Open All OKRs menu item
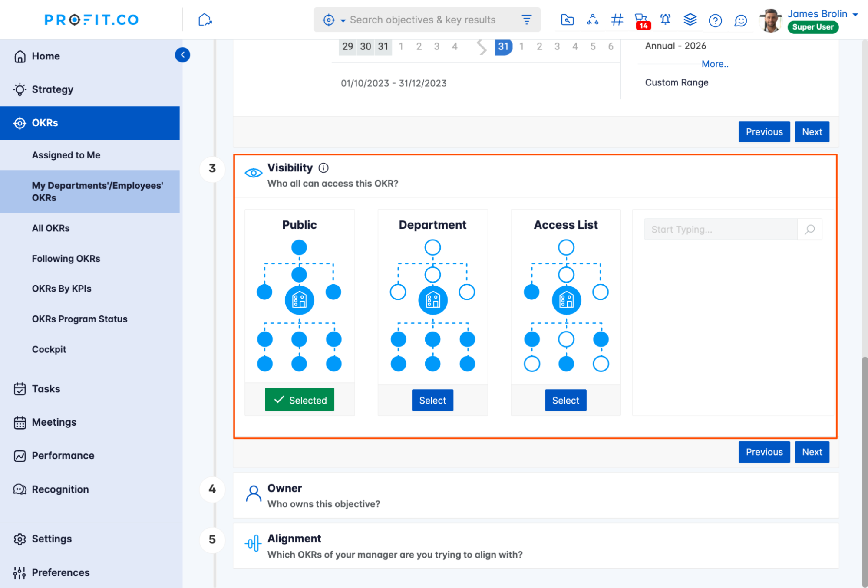 (x=51, y=228)
